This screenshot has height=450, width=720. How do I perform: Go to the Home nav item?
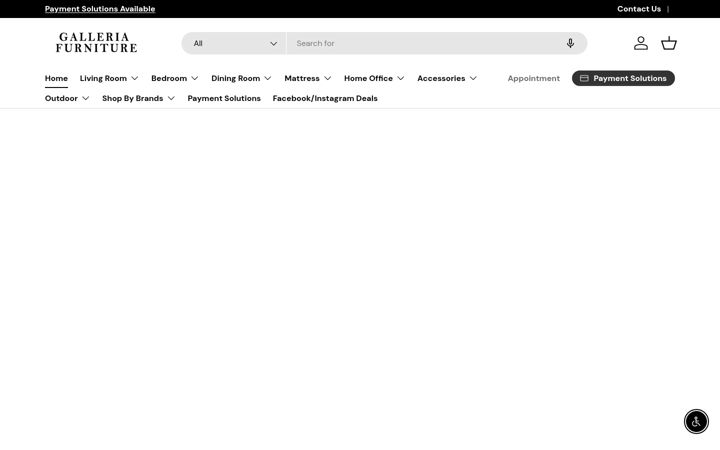56,79
